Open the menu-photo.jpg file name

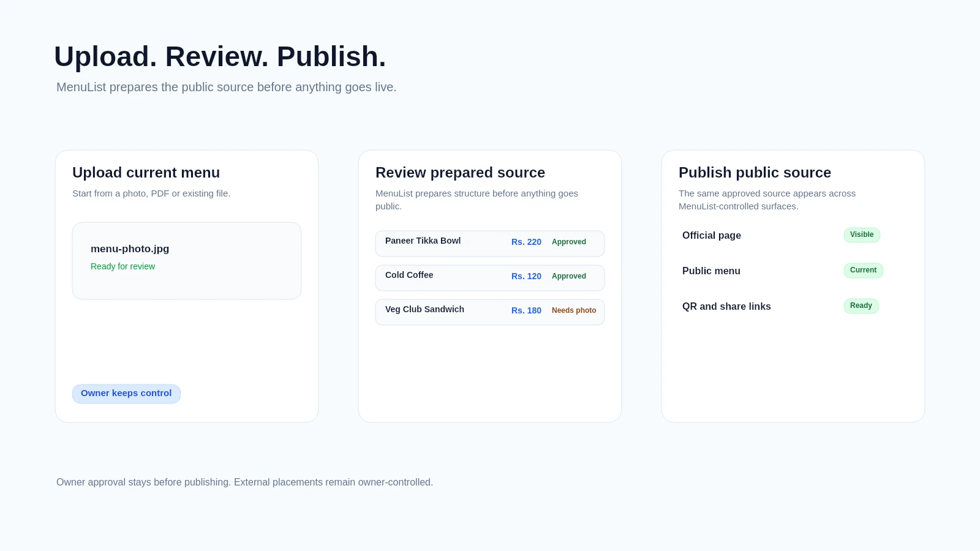pos(130,249)
